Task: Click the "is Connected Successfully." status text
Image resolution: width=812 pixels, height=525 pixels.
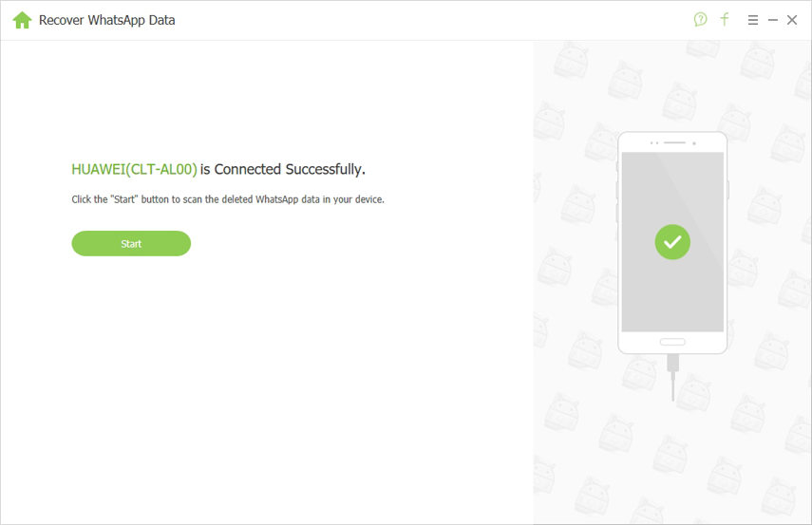Action: 283,169
